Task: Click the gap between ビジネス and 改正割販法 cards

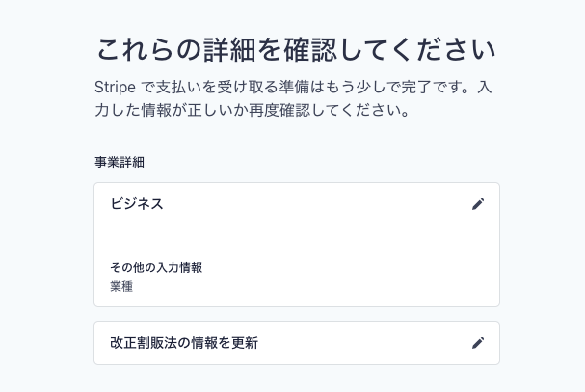Action: point(296,314)
